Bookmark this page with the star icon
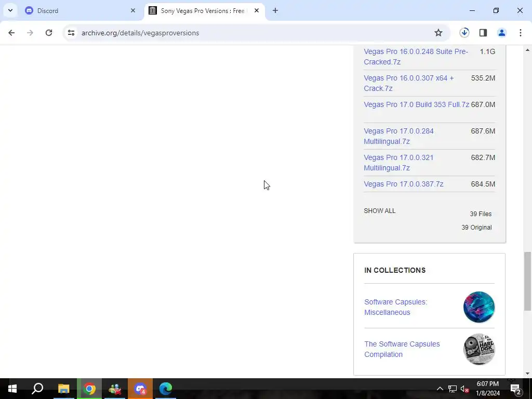Viewport: 532px width, 399px height. (438, 33)
